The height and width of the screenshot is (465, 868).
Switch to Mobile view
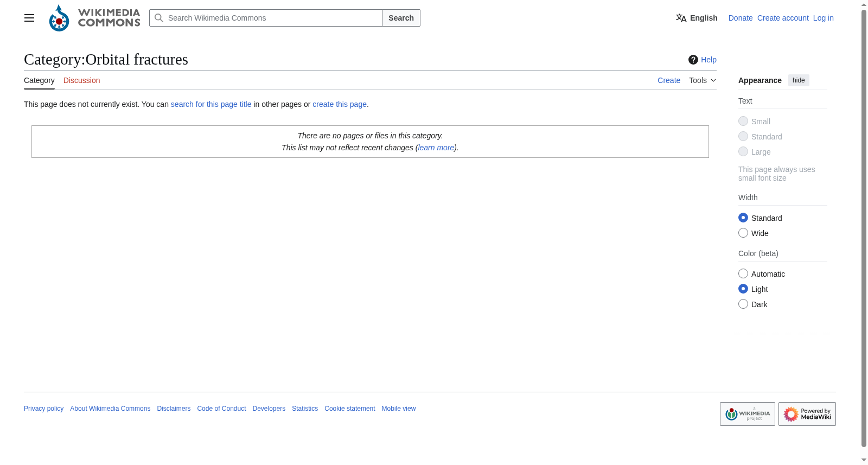pos(399,409)
